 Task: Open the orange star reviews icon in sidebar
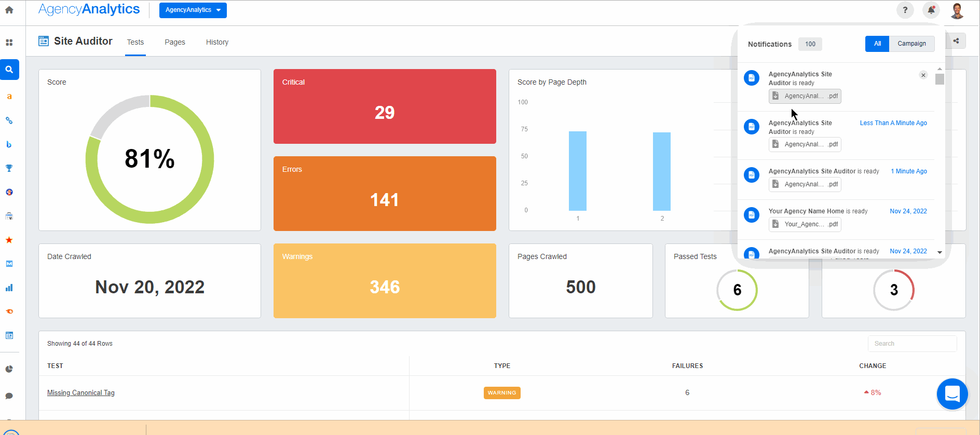pos(9,240)
